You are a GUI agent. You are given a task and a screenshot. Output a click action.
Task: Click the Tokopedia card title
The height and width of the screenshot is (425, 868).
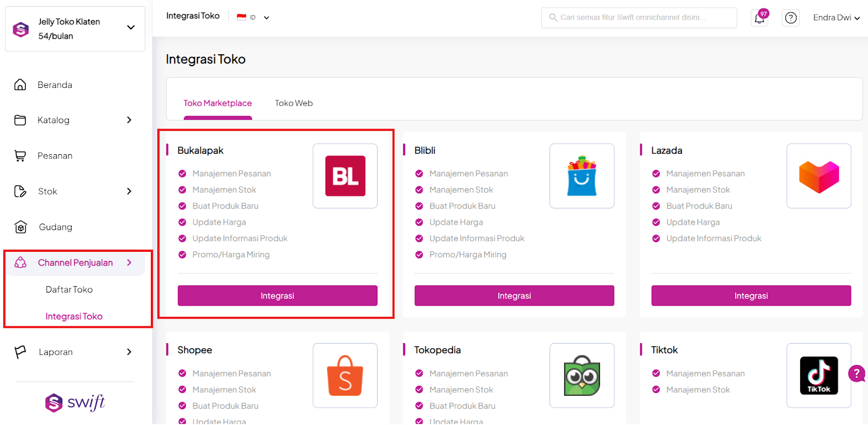437,350
